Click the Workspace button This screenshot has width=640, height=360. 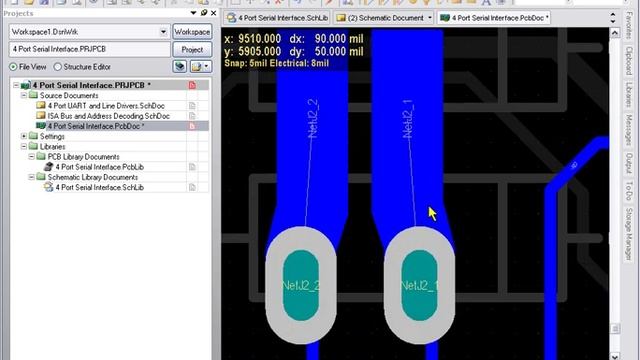[x=192, y=32]
